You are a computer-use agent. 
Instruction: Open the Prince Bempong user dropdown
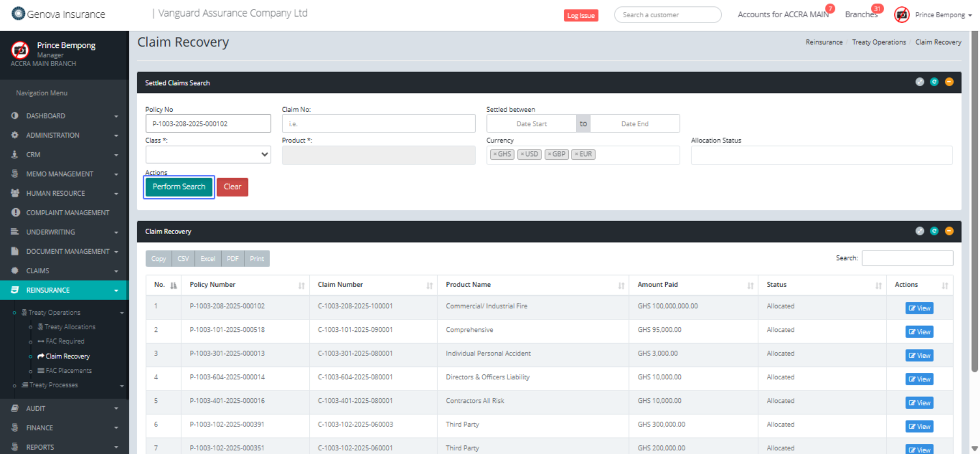tap(943, 15)
